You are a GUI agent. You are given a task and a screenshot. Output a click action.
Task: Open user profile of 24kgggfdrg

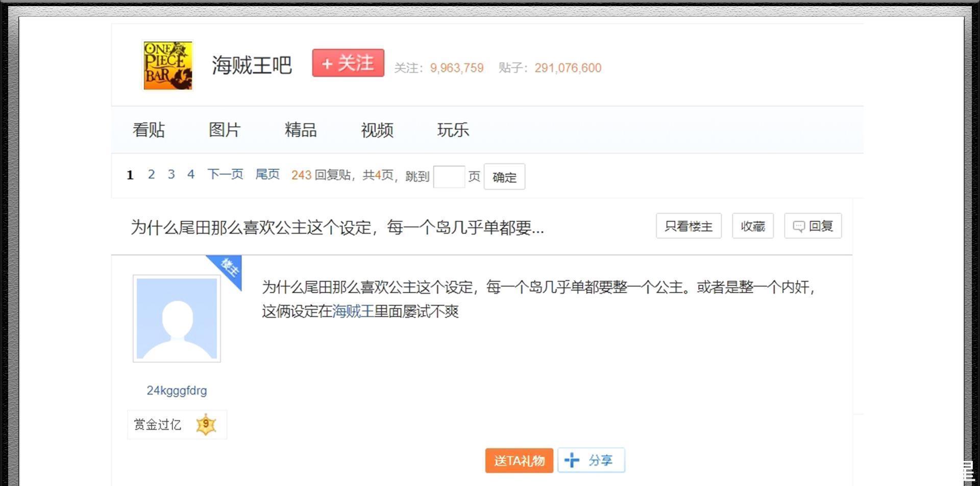(x=177, y=390)
